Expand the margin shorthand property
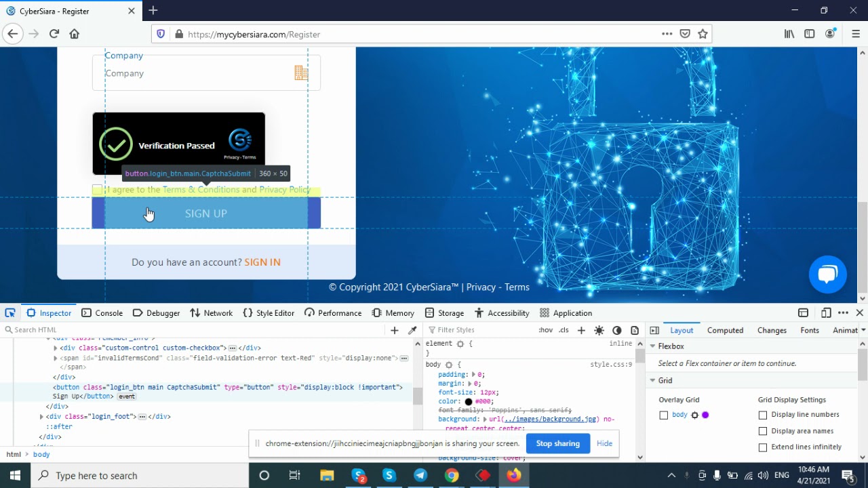 click(x=469, y=383)
